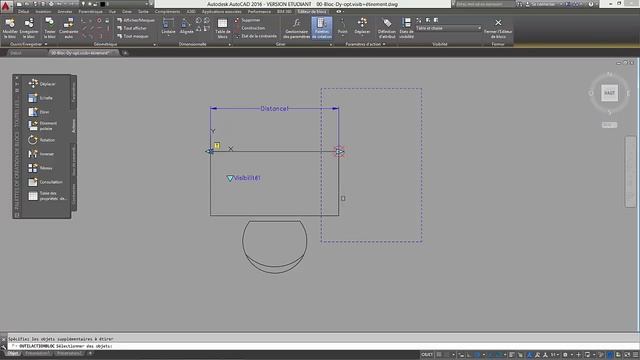The image size is (640, 360).
Task: Select Réseau action in palette
Action: (x=40, y=168)
